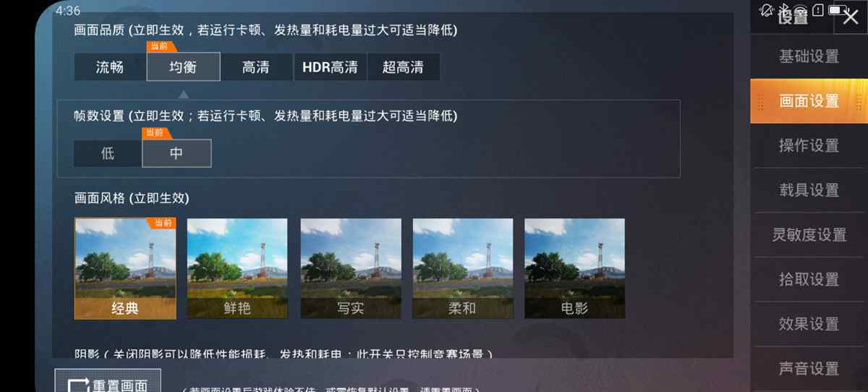Tap the battery icon in status bar
Image resolution: width=868 pixels, height=392 pixels.
(x=839, y=10)
